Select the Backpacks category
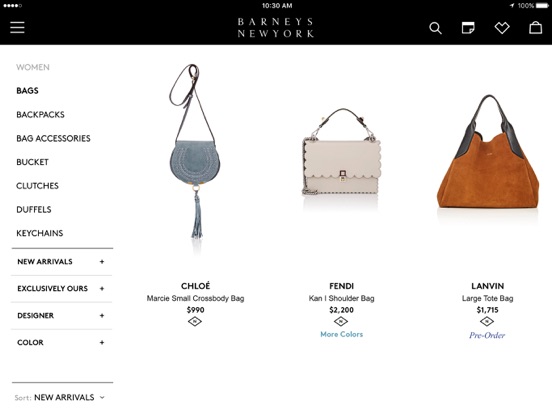Screen dimensions: 552x414 [x=40, y=115]
